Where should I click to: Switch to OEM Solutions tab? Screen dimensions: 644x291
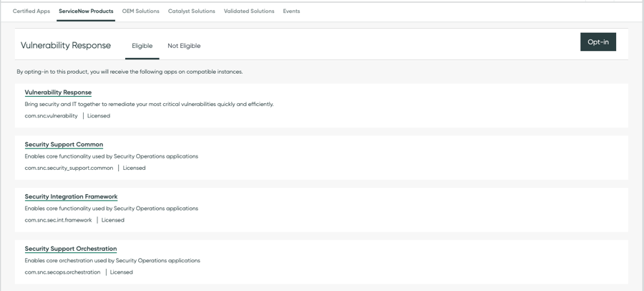140,11
